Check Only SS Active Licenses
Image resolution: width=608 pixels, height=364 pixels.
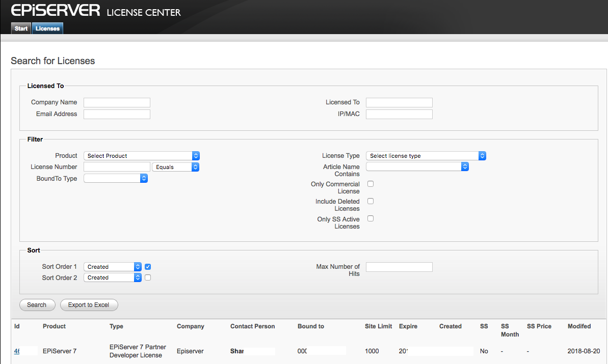(371, 219)
